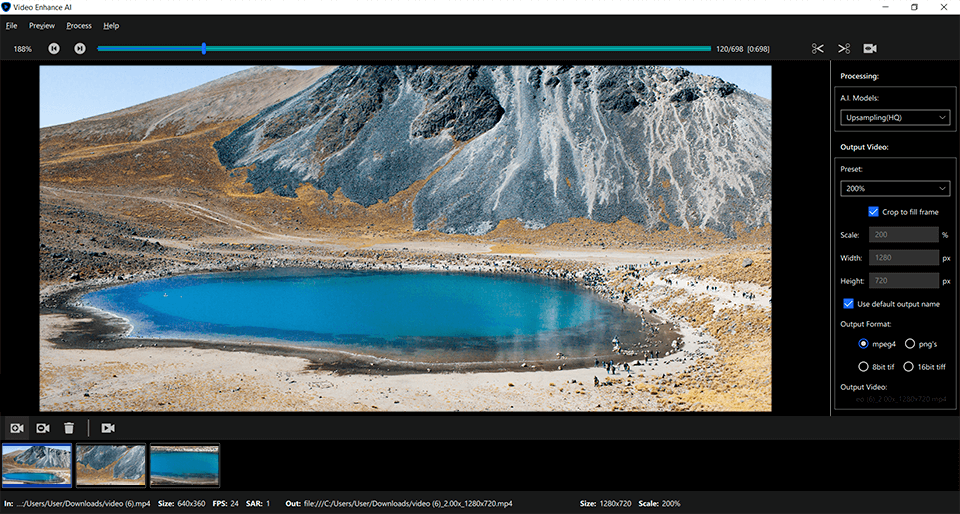
Task: Open the Preset 200% dropdown
Action: click(894, 188)
